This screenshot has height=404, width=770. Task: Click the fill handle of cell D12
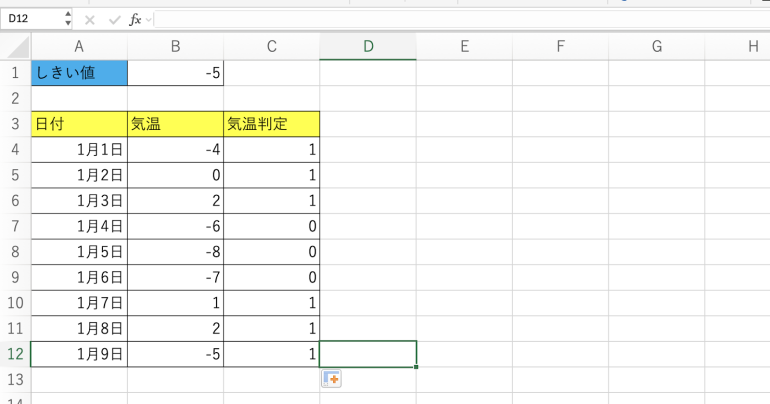[x=416, y=367]
